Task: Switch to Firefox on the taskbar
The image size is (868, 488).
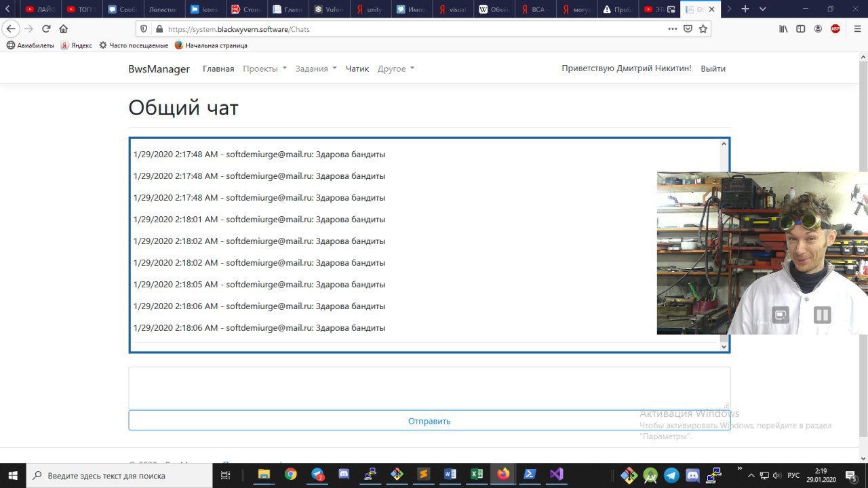Action: [503, 475]
